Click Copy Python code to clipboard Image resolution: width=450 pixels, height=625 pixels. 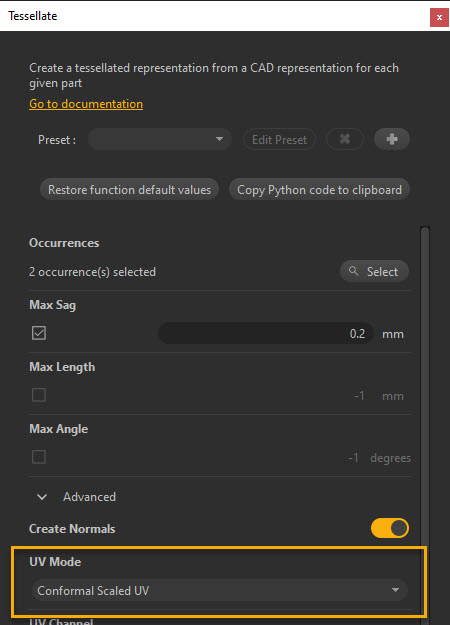tap(319, 190)
